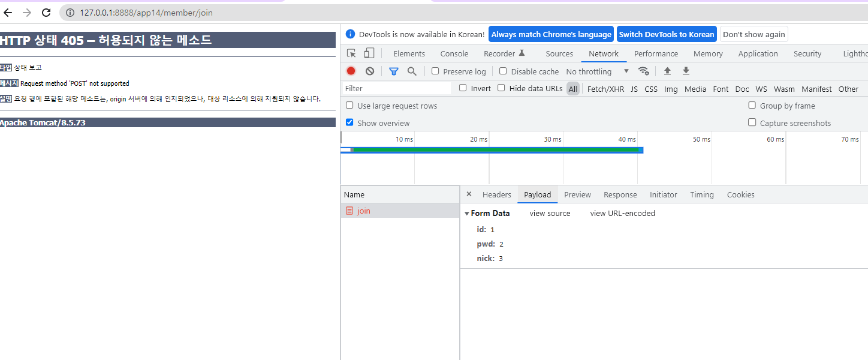Click the network overview timeline bar

tap(492, 150)
